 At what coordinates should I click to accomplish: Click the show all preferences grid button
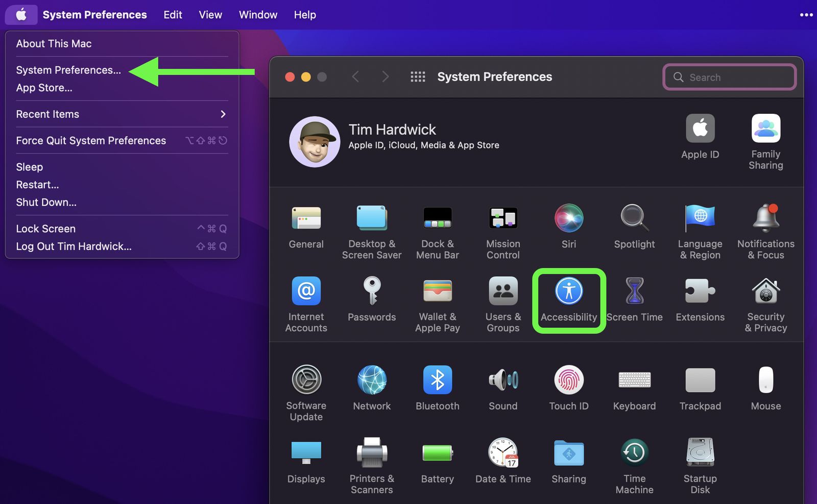click(418, 77)
